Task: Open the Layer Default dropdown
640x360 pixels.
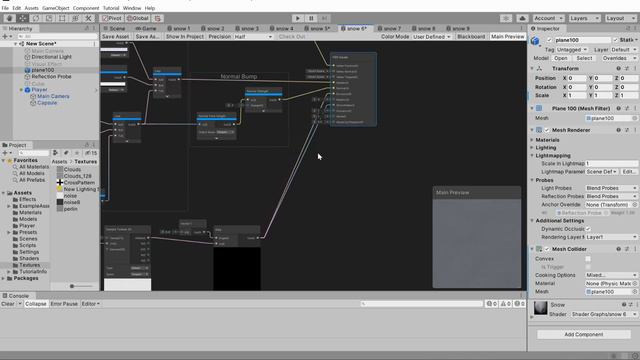Action: pos(624,50)
